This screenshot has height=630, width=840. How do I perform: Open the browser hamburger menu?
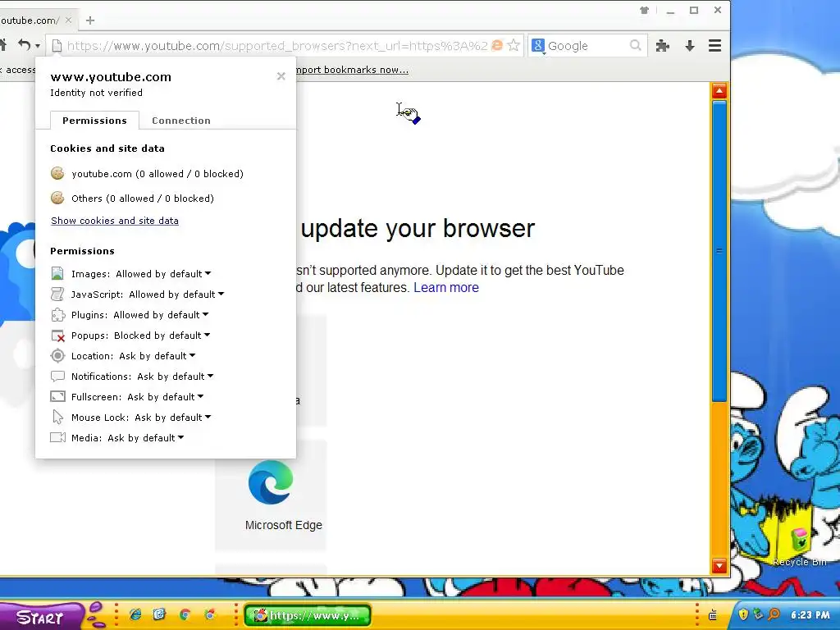point(714,46)
